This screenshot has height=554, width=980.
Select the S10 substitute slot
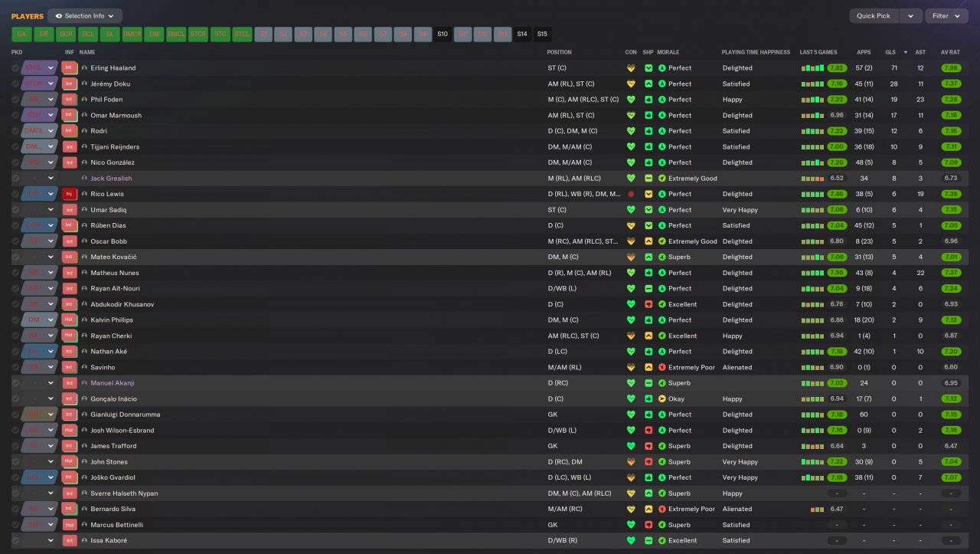click(443, 34)
